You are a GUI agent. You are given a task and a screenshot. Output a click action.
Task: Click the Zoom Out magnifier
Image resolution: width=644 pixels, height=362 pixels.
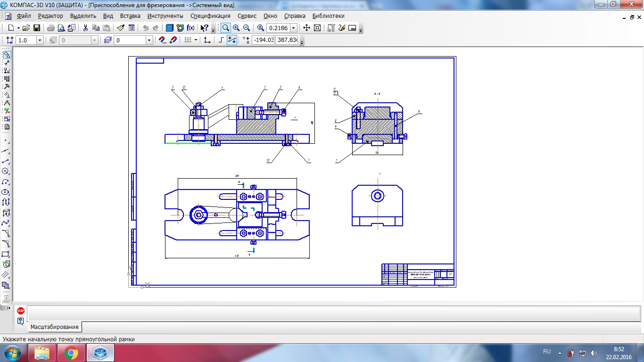click(246, 28)
